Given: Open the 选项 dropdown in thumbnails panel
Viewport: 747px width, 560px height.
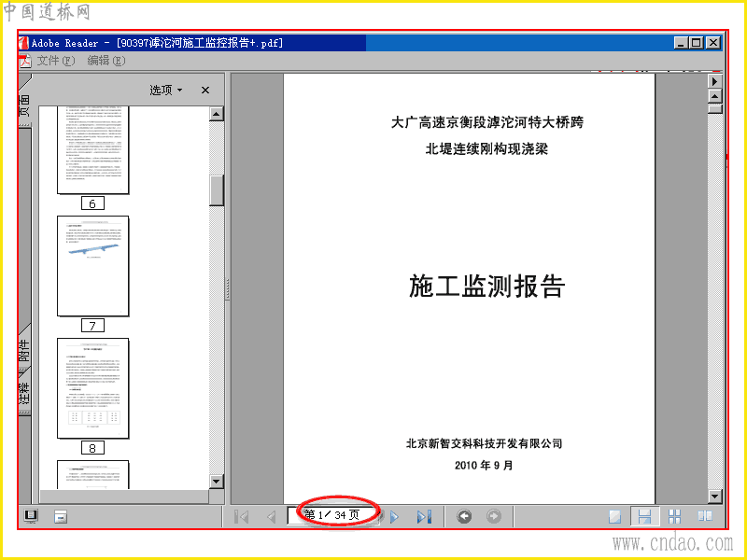Looking at the screenshot, I should (x=165, y=90).
